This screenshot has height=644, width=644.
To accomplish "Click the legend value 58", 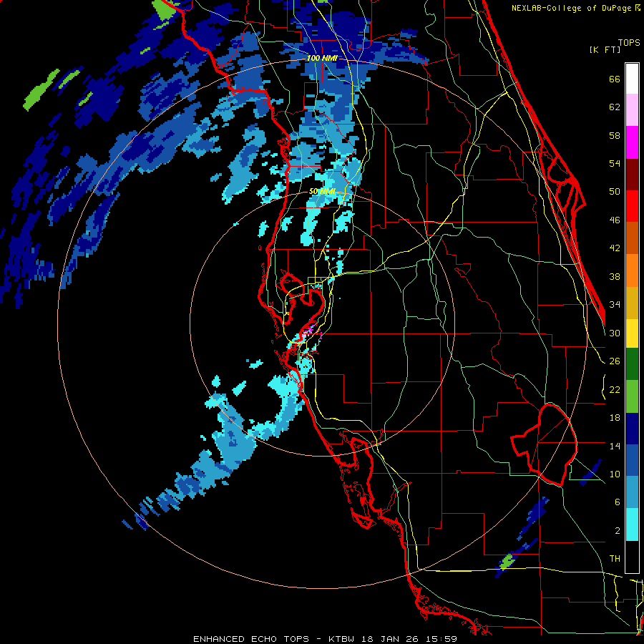I will tap(615, 135).
